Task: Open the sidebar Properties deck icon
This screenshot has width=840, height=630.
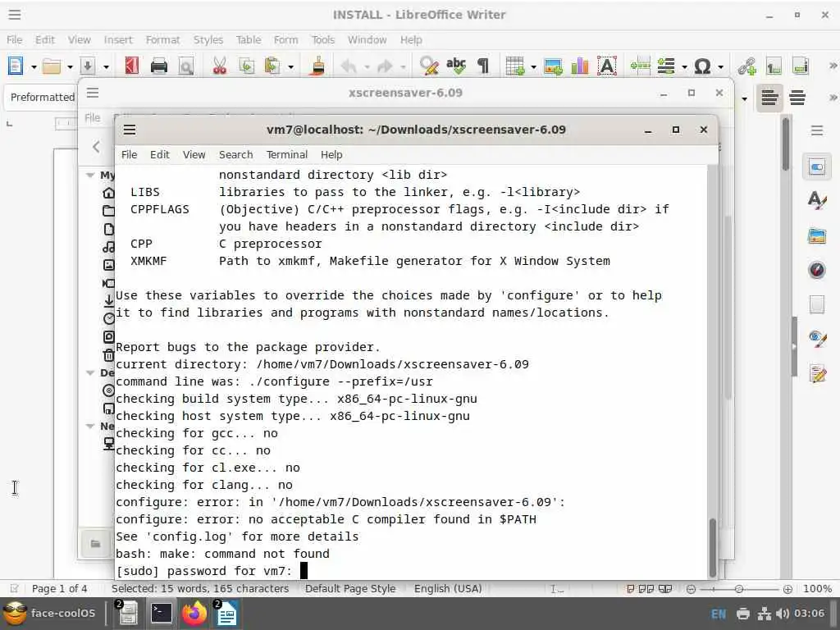Action: pos(816,167)
